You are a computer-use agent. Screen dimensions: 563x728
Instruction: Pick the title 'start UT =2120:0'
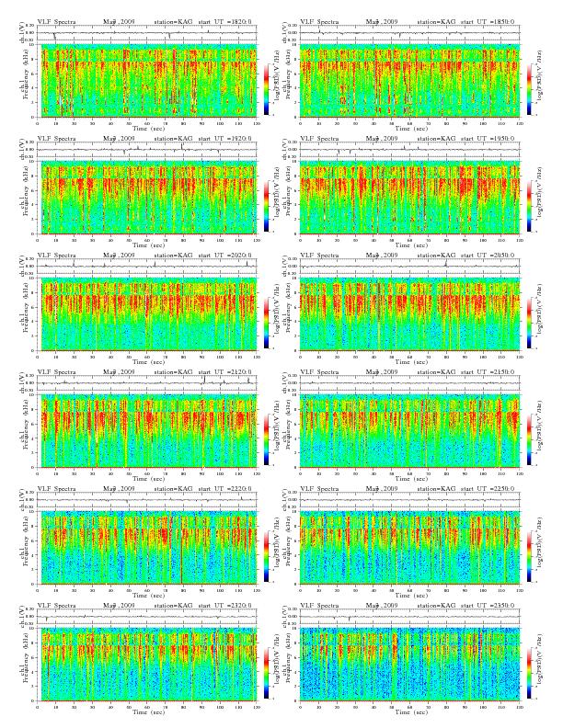coord(224,372)
